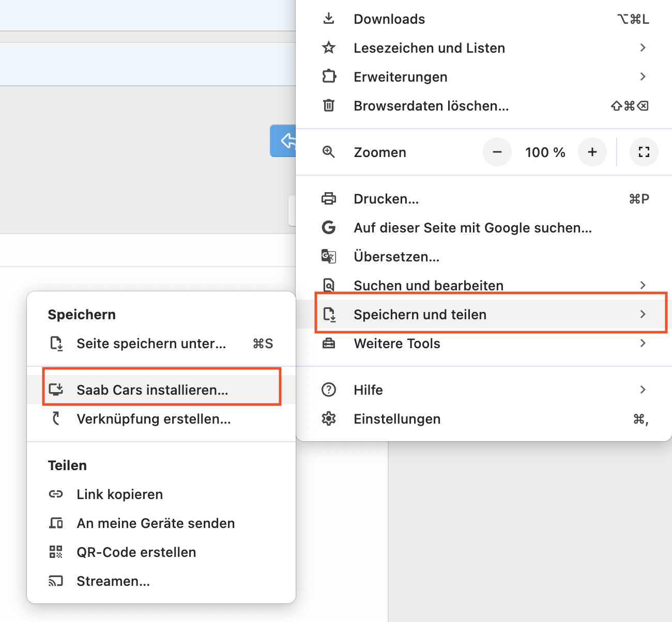672x622 pixels.
Task: Click the gear icon for Einstellungen
Action: (x=329, y=418)
